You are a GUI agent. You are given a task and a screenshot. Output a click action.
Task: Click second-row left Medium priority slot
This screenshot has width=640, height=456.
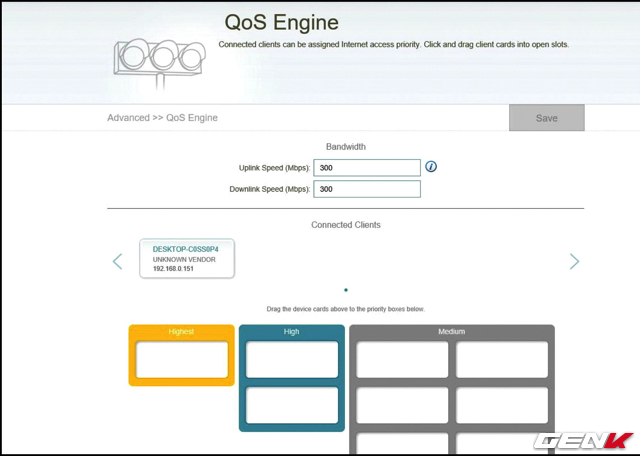(x=402, y=405)
